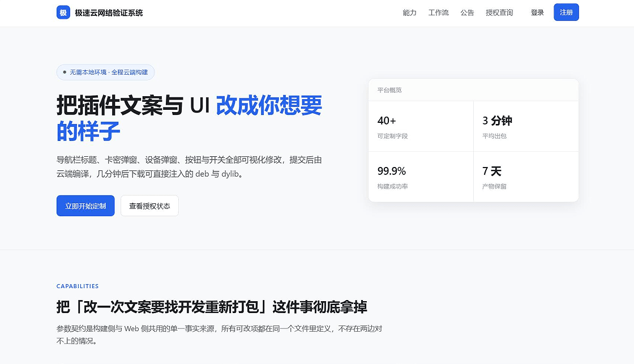Screen dimensions: 634x364
Task: Click the paragraph starting 导航栏标题、卡密弹窗
Action: [x=189, y=166]
